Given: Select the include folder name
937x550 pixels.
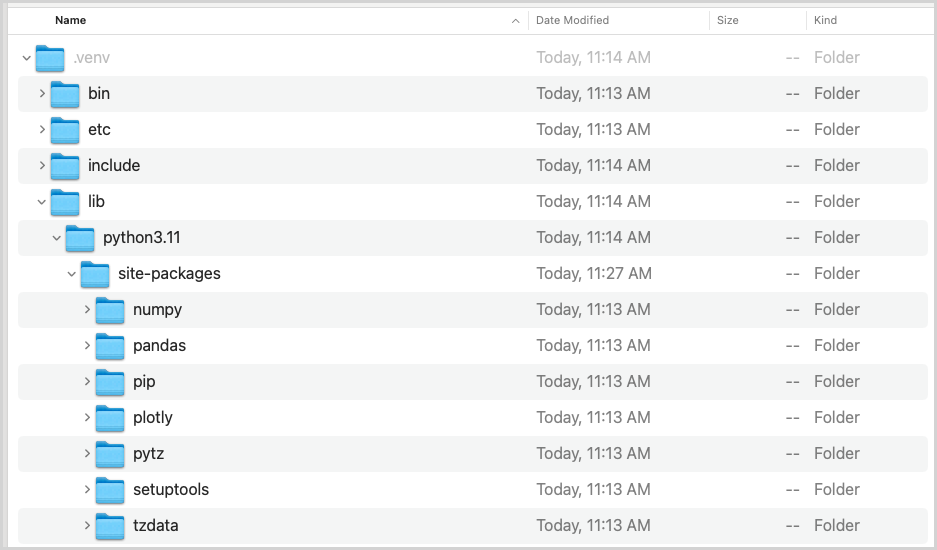Looking at the screenshot, I should point(114,165).
